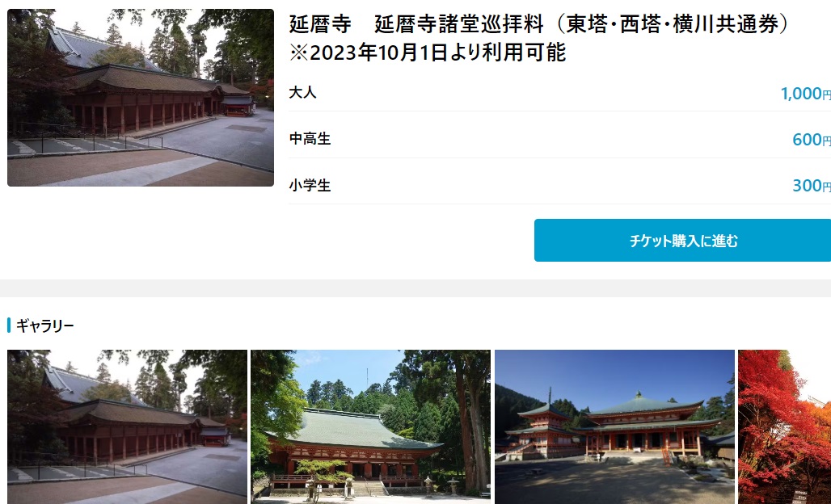
Task: Click the gray divider band above the gallery
Action: (x=415, y=288)
